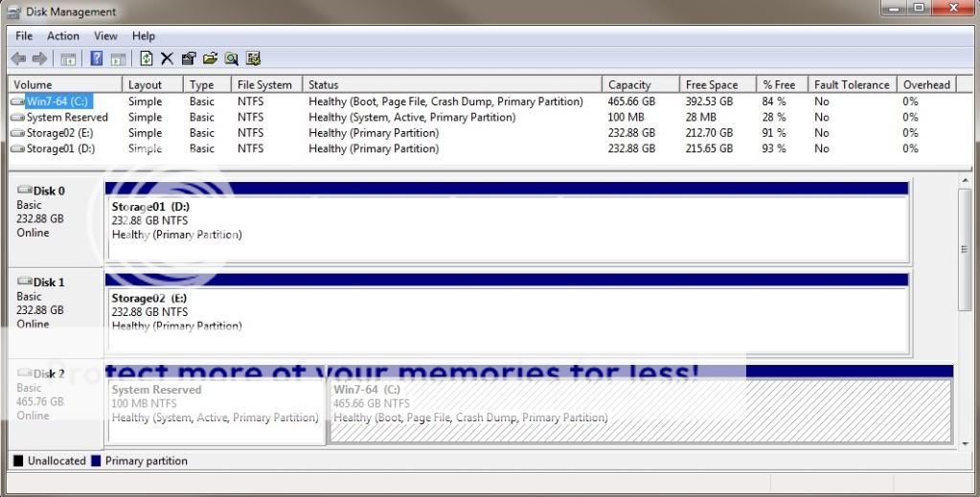The height and width of the screenshot is (497, 980).
Task: Open the Action menu
Action: pos(63,35)
